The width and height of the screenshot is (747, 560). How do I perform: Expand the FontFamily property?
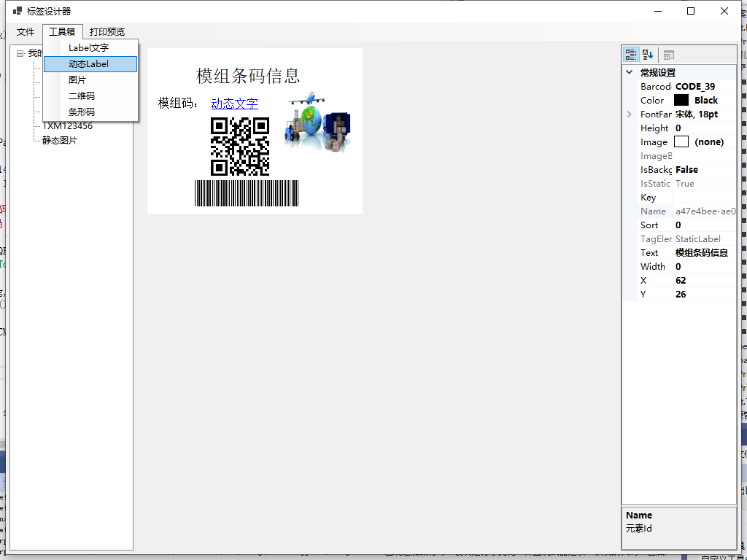point(630,114)
